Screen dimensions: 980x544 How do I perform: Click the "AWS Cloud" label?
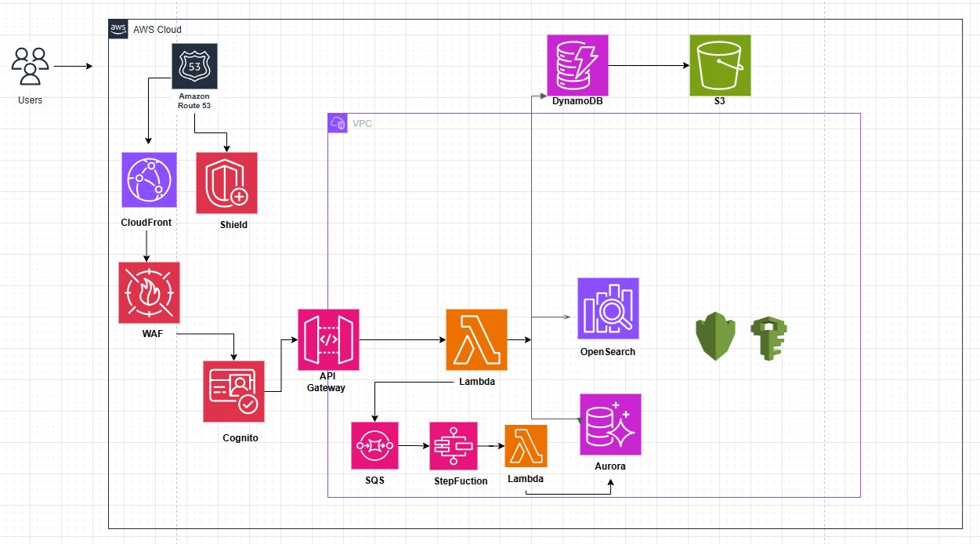click(x=157, y=30)
